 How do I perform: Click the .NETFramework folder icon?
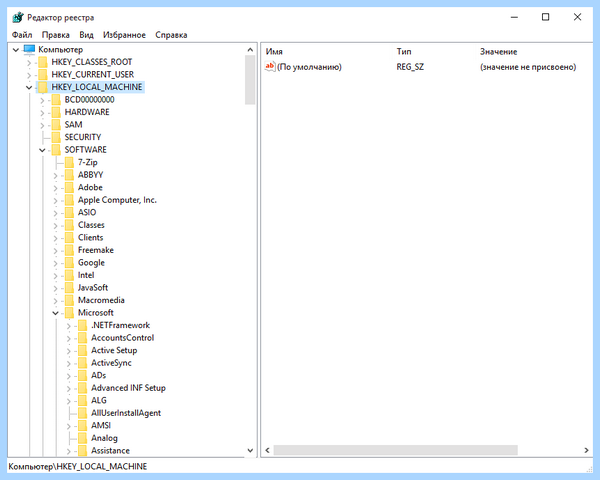point(82,325)
